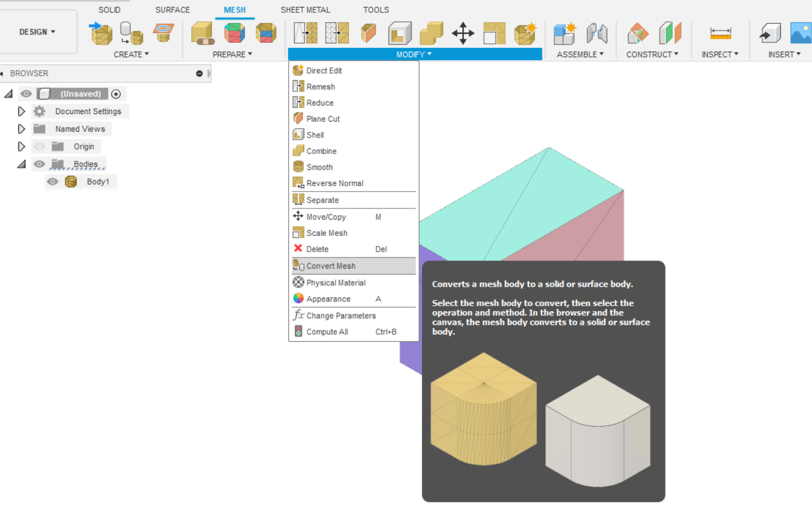The width and height of the screenshot is (812, 524).
Task: Select the Plane Cut tool from the menu
Action: click(323, 118)
